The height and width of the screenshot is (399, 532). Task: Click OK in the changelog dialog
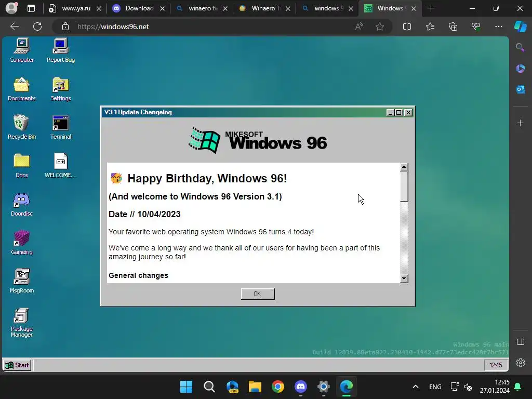point(258,294)
